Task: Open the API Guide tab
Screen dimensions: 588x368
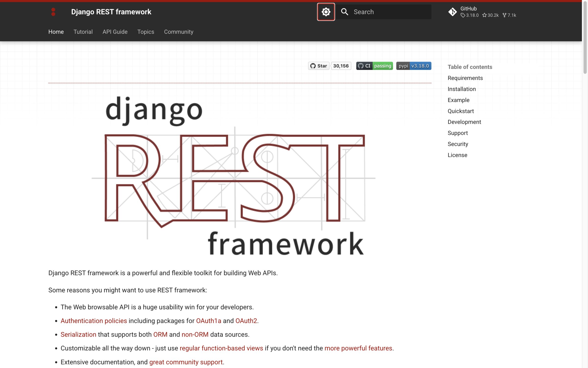Action: click(x=115, y=32)
